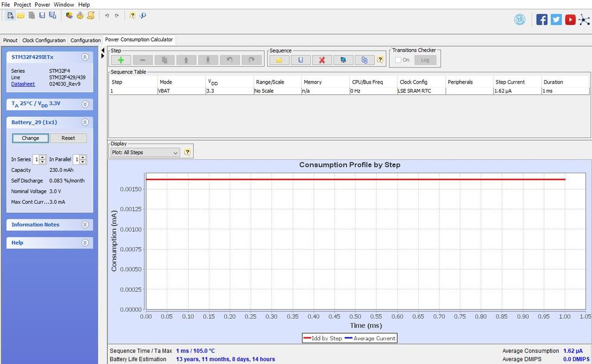Collapse the Battery_29 (1x1) panel
Viewport: 592px width, 364px height.
(85, 122)
